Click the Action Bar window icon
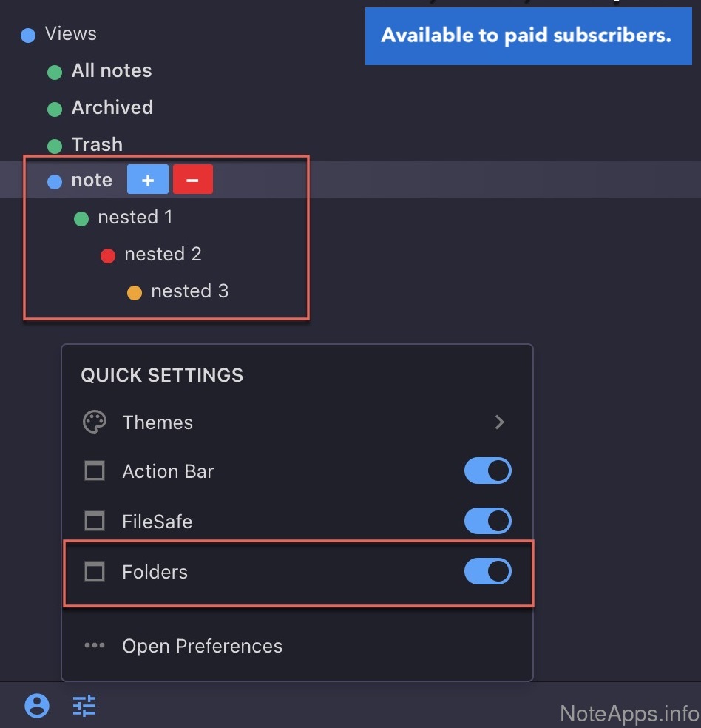This screenshot has height=728, width=701. tap(95, 471)
